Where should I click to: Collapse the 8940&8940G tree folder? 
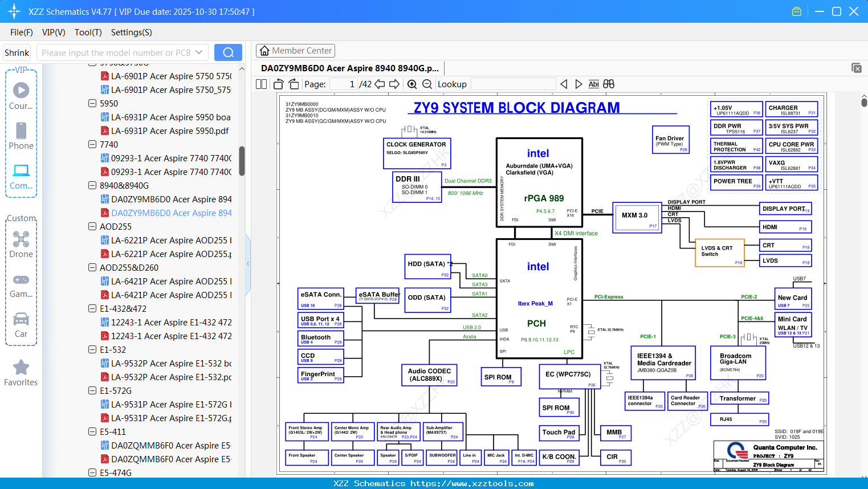[92, 185]
